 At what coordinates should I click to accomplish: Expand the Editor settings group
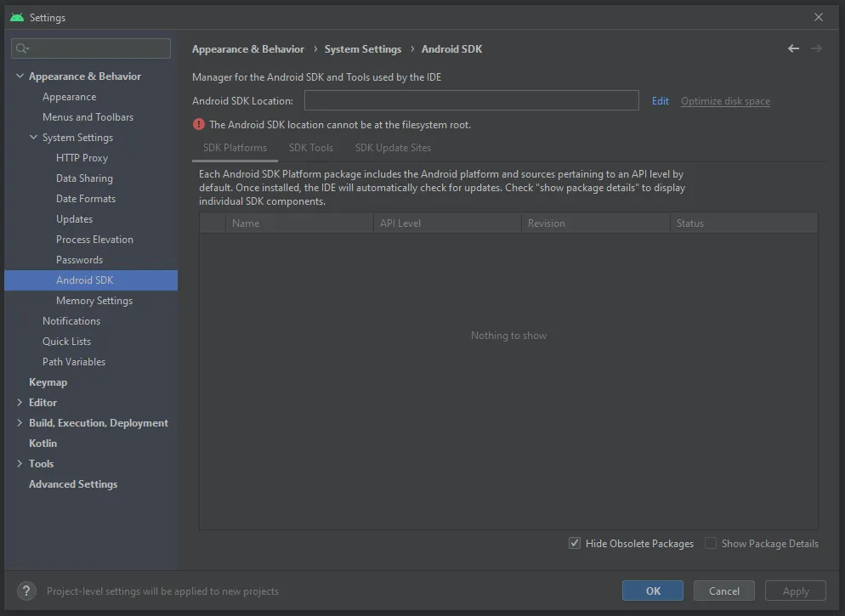(20, 402)
